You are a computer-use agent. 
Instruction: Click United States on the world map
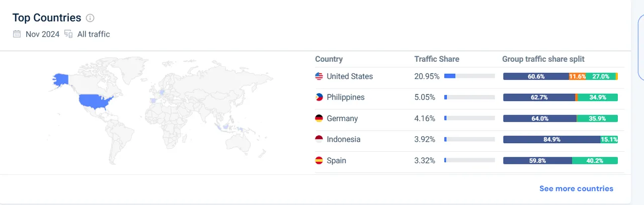pos(96,102)
